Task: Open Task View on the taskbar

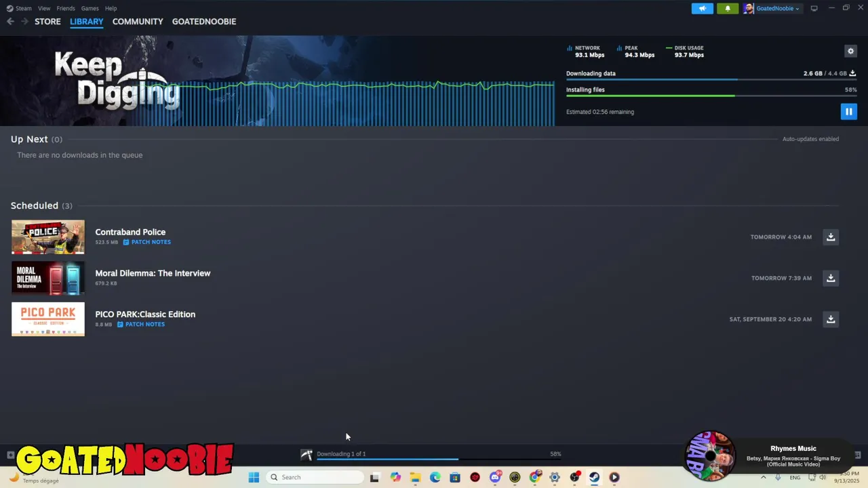Action: click(374, 477)
